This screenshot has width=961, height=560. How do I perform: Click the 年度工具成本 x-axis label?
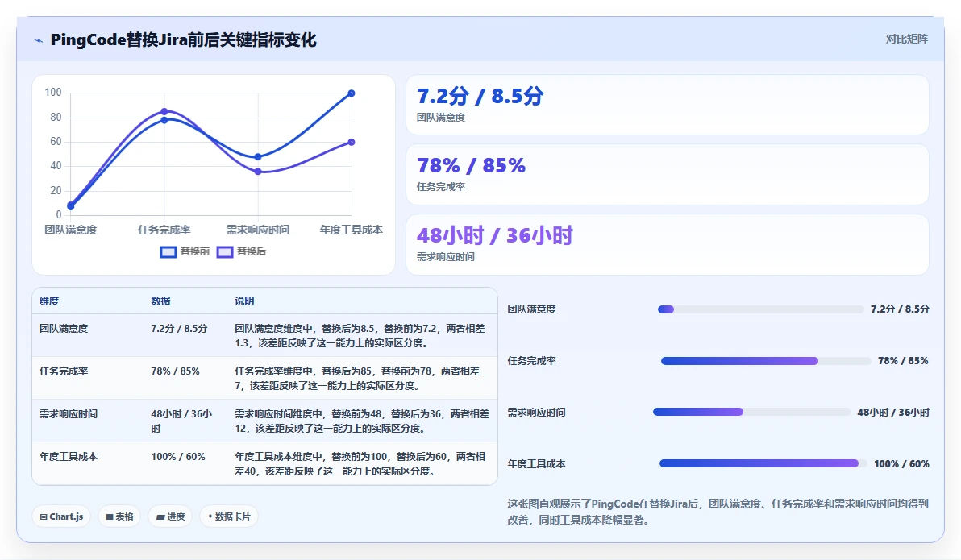352,230
